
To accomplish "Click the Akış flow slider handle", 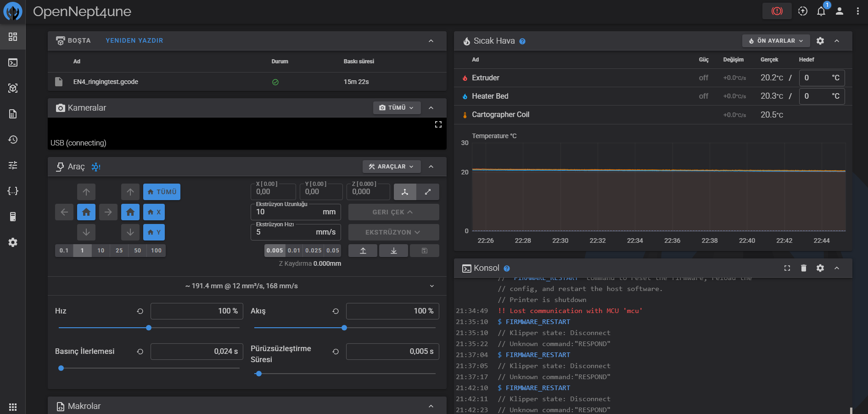I will pos(344,328).
